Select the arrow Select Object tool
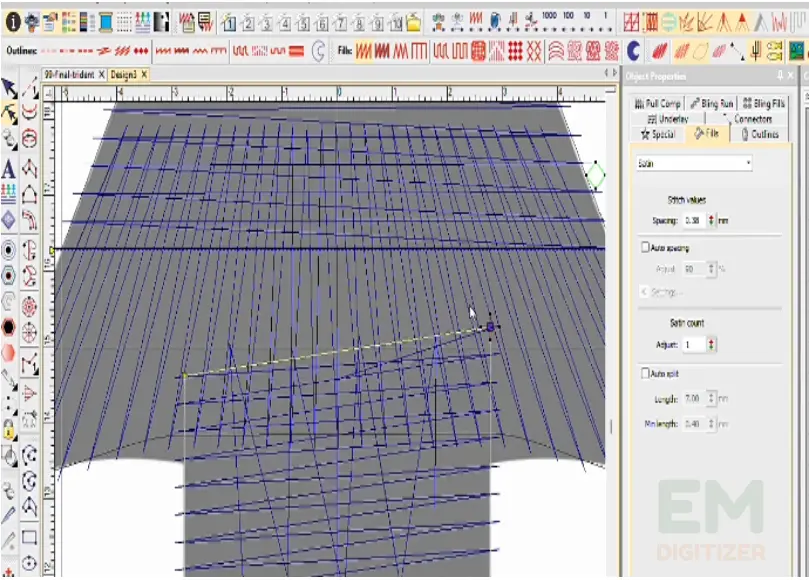Screen dimensions: 809x580 (x=9, y=88)
